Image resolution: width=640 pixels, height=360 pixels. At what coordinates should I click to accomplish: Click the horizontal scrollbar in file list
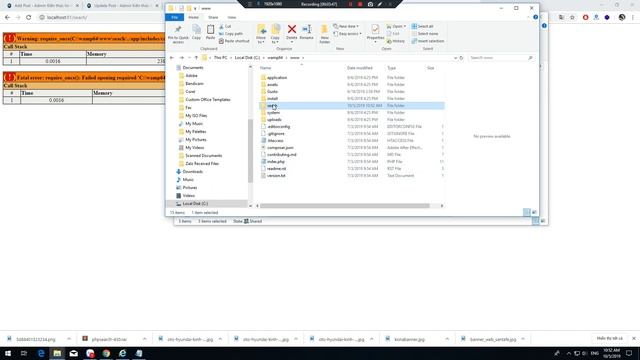tap(345, 206)
